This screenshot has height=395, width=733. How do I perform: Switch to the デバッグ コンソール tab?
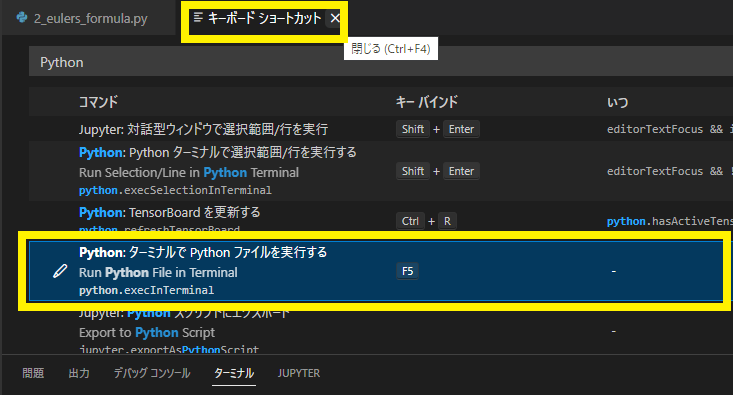pos(152,373)
